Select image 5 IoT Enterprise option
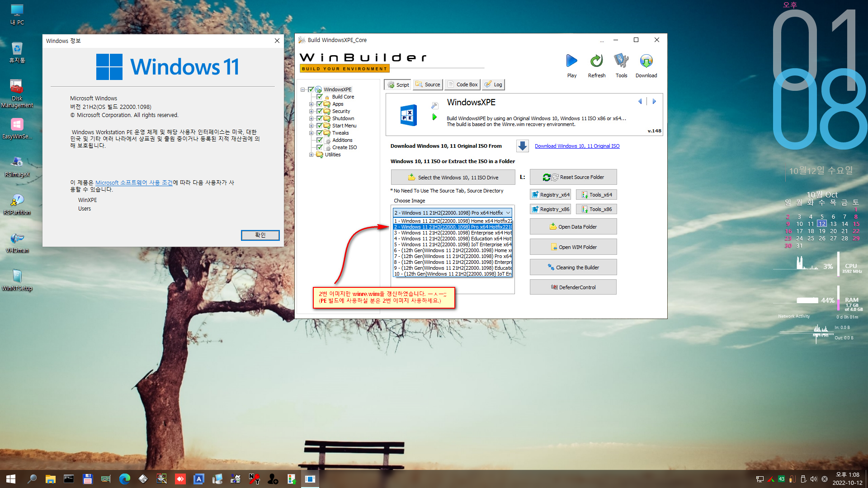Image resolution: width=868 pixels, height=488 pixels. (x=453, y=244)
